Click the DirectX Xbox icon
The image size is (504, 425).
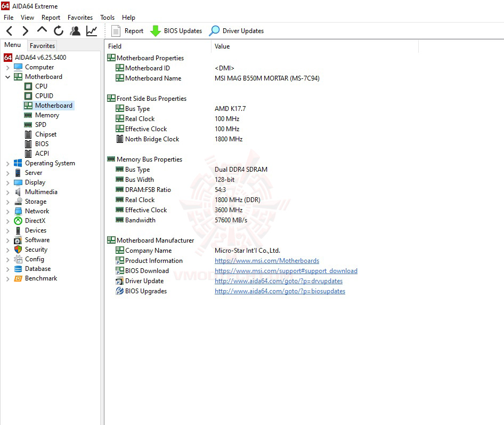tap(18, 221)
